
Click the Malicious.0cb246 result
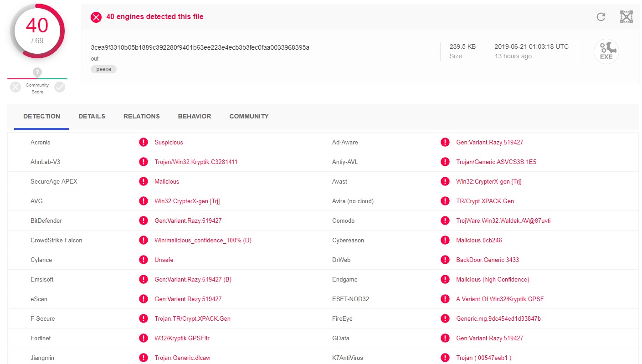click(x=479, y=240)
